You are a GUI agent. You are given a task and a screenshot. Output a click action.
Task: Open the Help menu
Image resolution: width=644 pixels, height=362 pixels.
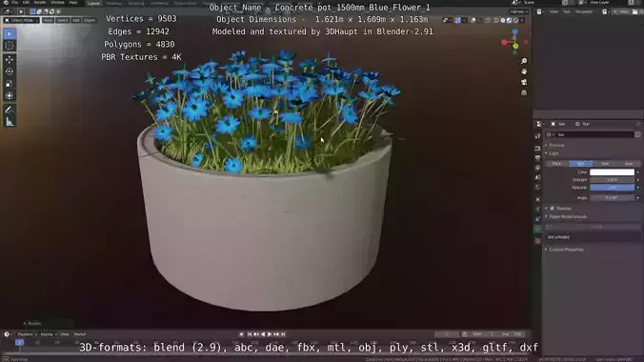[73, 3]
